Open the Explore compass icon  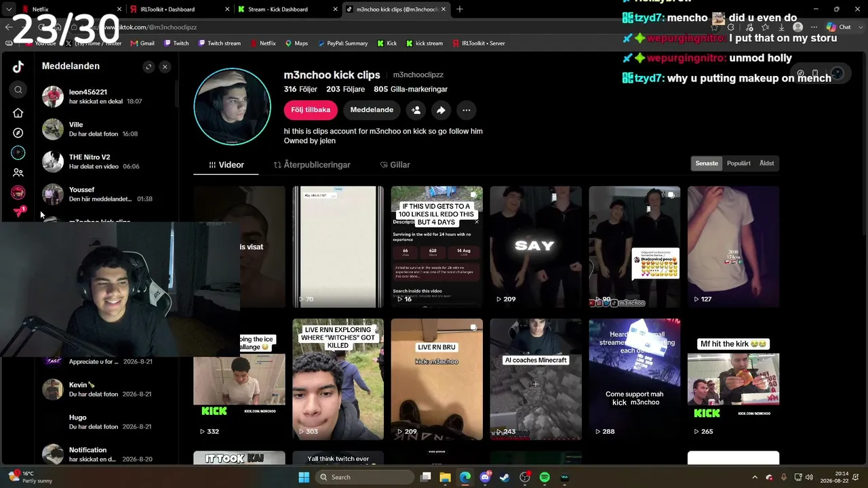click(x=18, y=133)
